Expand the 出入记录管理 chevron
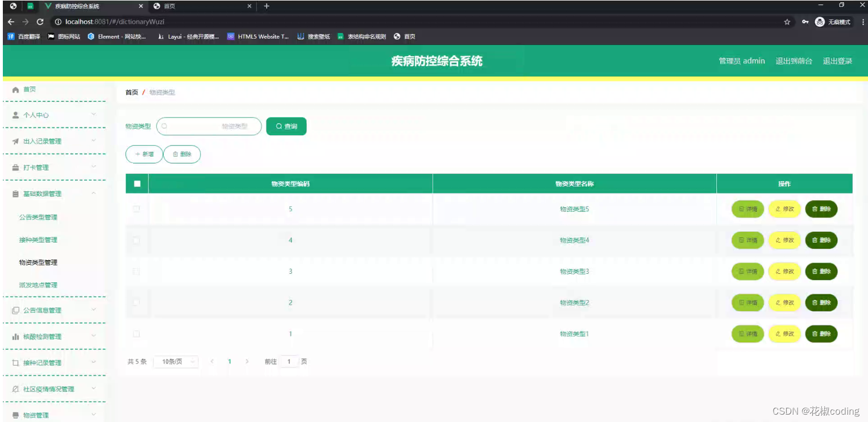 pos(94,141)
